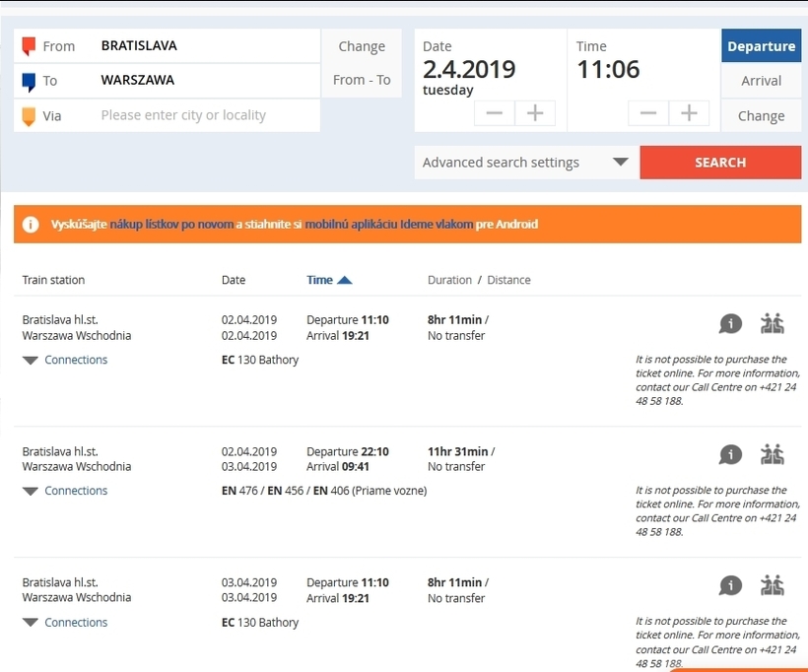Select Arrival time mode

click(x=761, y=81)
